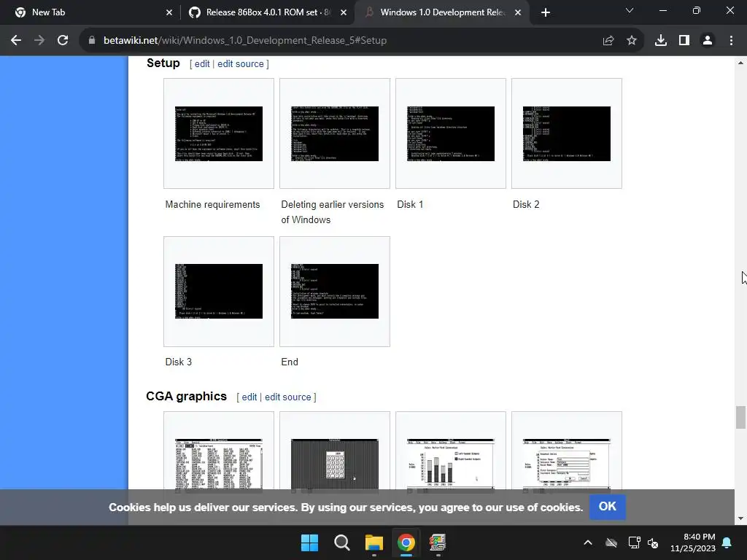747x560 pixels.
Task: Open CGA calculator screenshot thumbnail
Action: tap(335, 464)
